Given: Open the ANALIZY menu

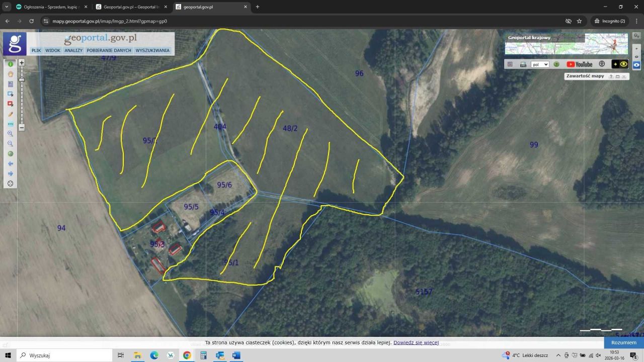Looking at the screenshot, I should pyautogui.click(x=73, y=51).
